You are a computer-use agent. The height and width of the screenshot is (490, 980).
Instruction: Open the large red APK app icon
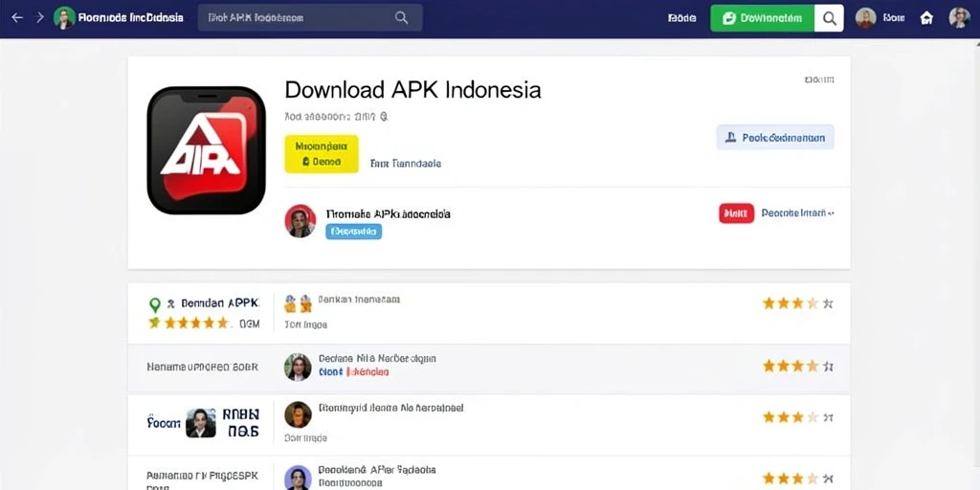click(207, 150)
